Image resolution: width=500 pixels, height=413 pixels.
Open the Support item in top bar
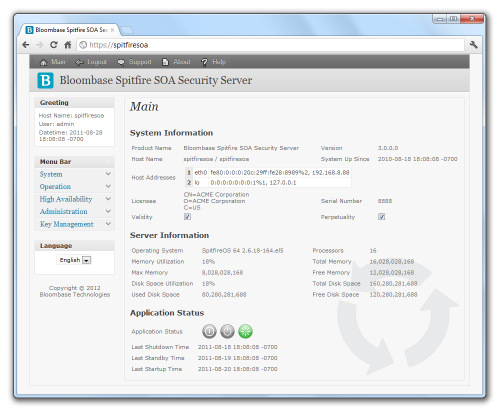click(x=135, y=62)
